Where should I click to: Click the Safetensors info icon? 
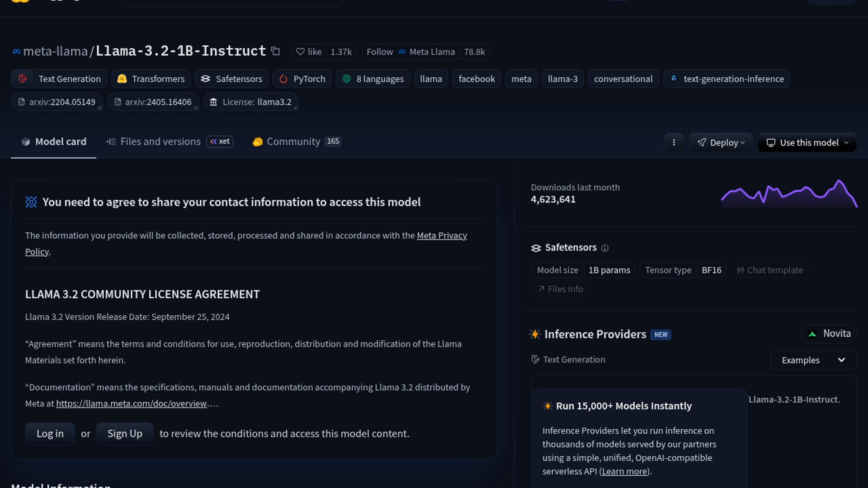click(605, 248)
